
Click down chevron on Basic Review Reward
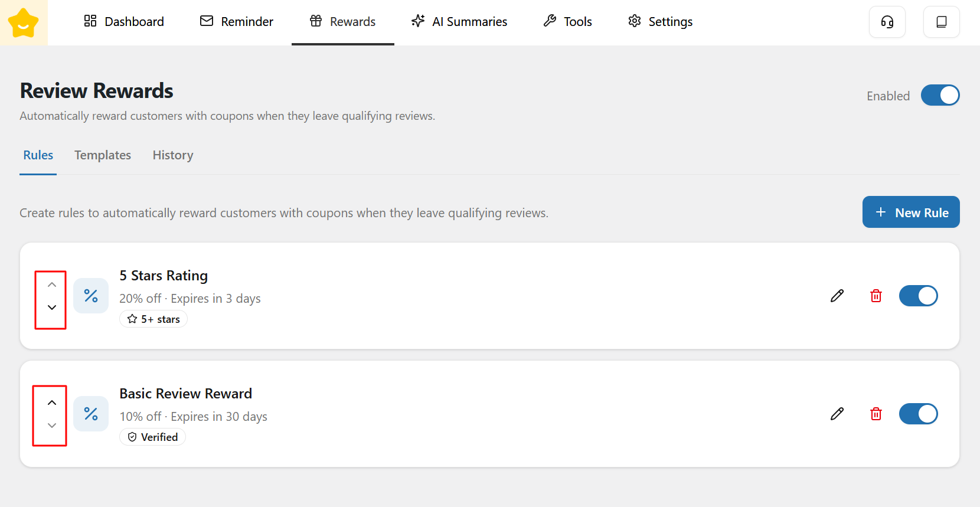[x=52, y=426]
